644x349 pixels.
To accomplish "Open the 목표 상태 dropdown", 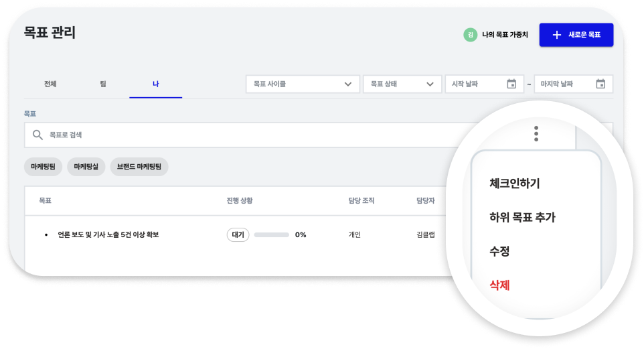I will coord(402,84).
